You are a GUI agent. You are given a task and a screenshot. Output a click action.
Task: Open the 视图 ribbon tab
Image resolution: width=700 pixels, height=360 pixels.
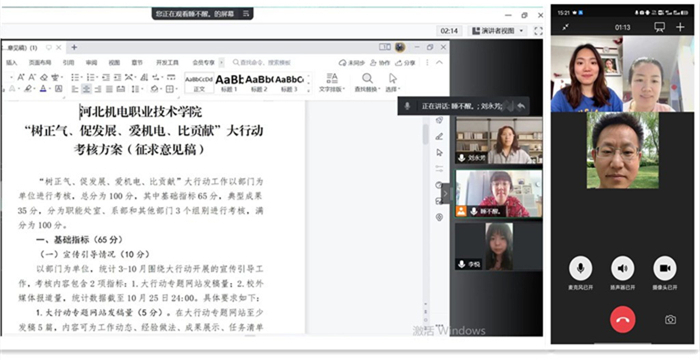pyautogui.click(x=114, y=63)
